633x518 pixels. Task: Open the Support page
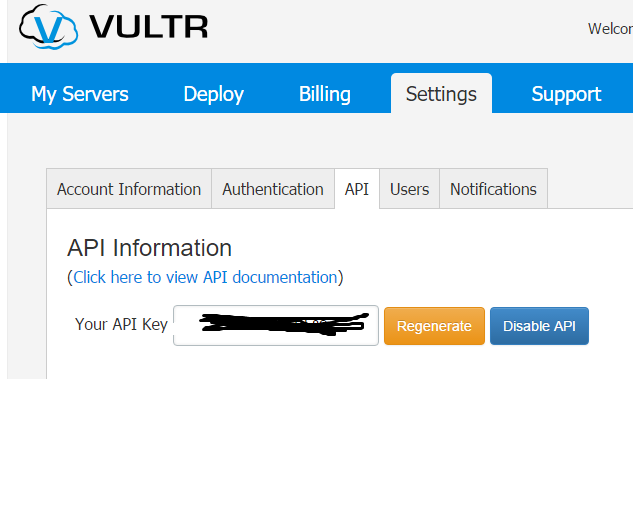point(566,94)
